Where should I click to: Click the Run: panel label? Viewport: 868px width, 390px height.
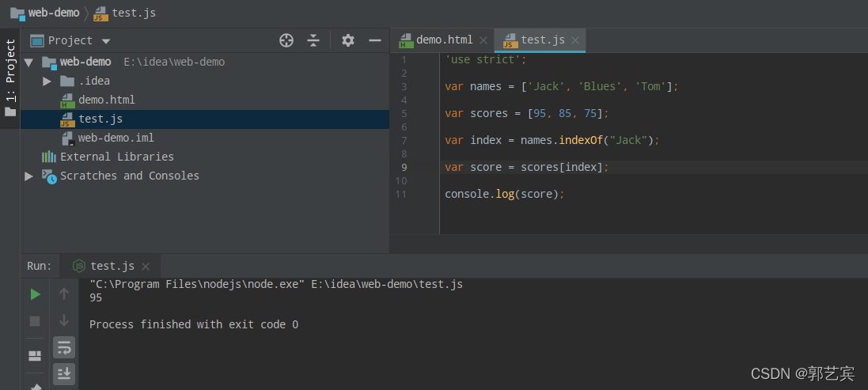(x=40, y=266)
